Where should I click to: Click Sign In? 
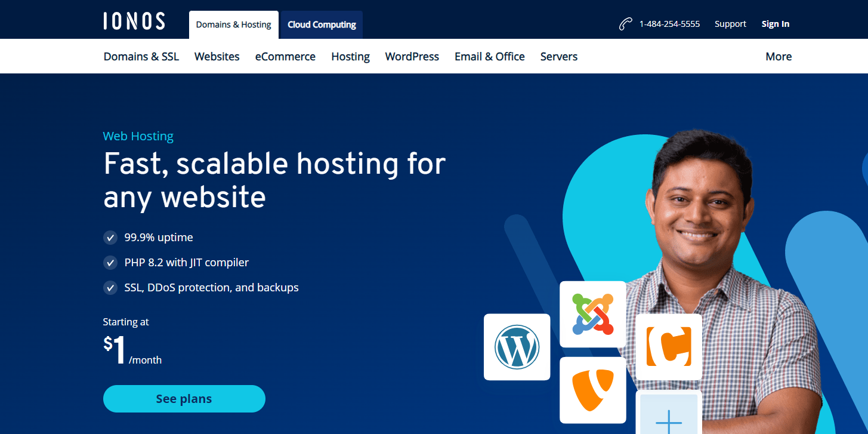[775, 23]
